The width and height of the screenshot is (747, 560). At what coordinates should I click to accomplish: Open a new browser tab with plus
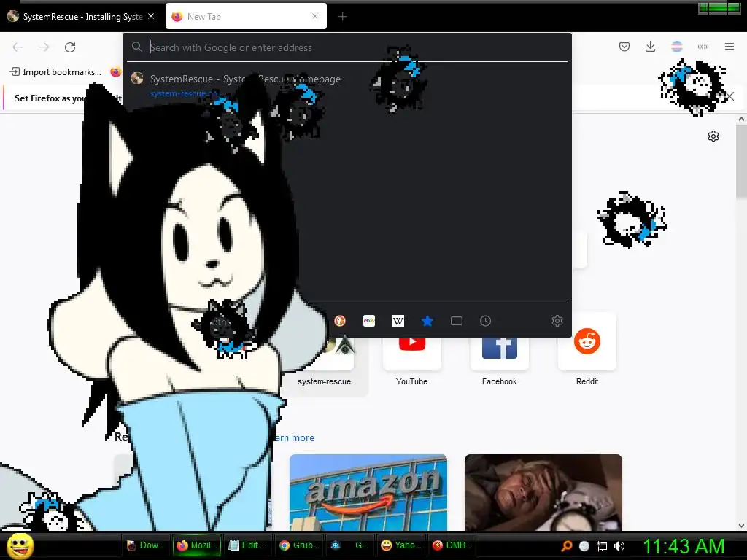343,17
